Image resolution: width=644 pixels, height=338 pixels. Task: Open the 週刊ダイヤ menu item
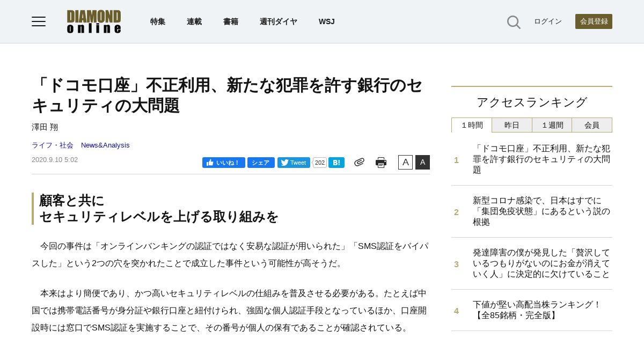tap(279, 21)
